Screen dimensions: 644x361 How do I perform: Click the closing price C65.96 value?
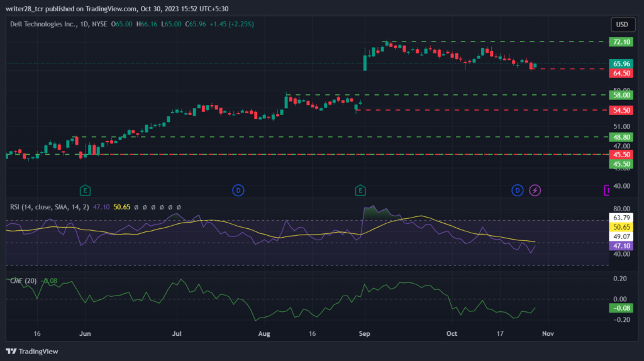tap(196, 25)
